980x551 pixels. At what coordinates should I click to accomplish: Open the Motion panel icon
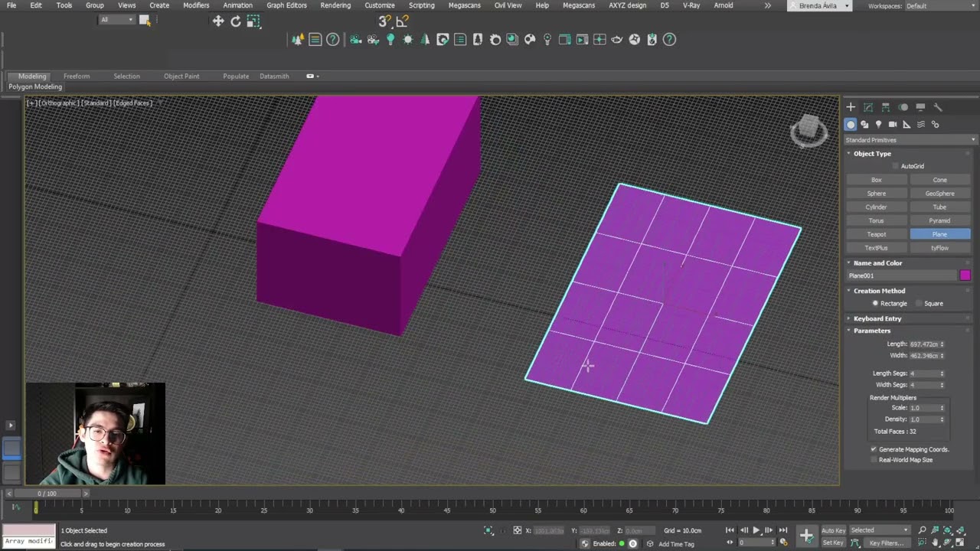click(x=903, y=107)
